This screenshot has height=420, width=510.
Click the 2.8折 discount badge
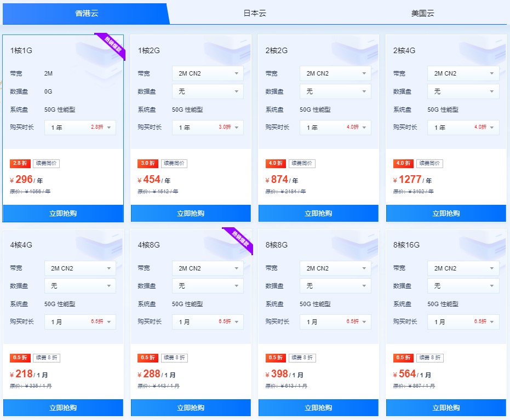pyautogui.click(x=20, y=163)
